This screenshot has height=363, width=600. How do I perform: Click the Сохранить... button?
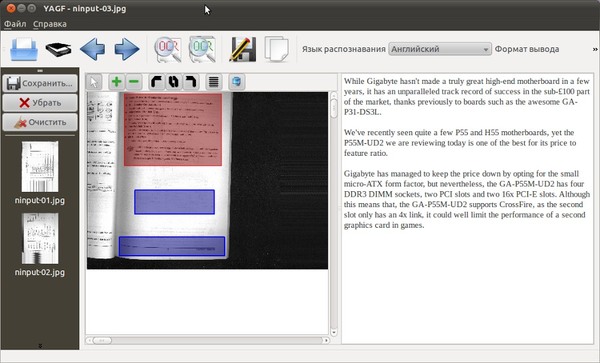(x=40, y=83)
